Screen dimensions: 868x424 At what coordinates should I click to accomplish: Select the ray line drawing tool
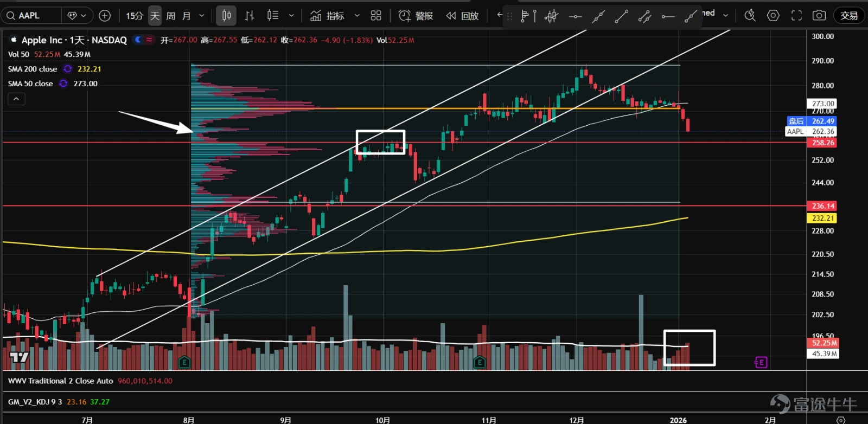(x=691, y=16)
